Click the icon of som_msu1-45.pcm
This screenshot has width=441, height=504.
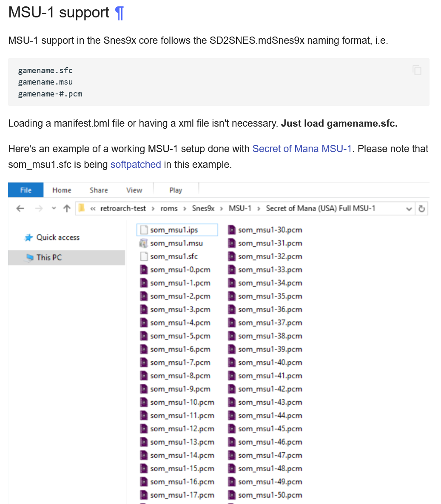pyautogui.click(x=232, y=429)
